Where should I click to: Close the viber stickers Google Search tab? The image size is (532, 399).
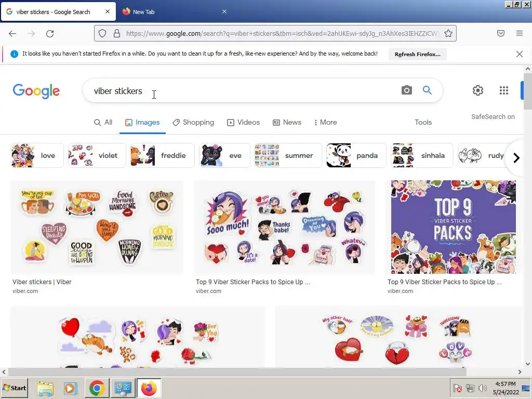pyautogui.click(x=108, y=11)
